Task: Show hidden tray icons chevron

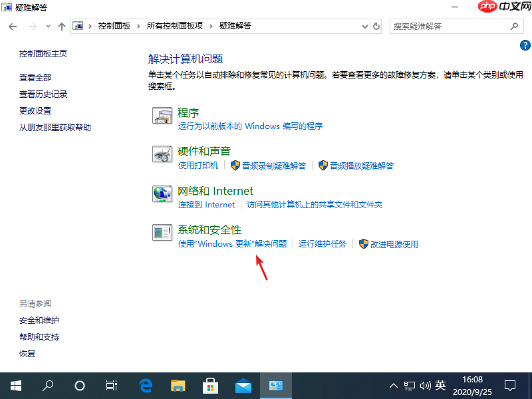Action: coord(394,386)
